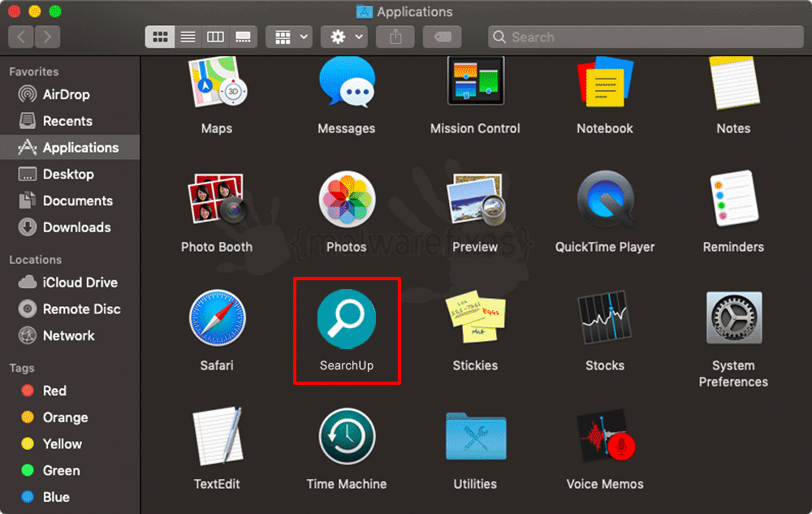Open the Utilities folder

[x=475, y=436]
